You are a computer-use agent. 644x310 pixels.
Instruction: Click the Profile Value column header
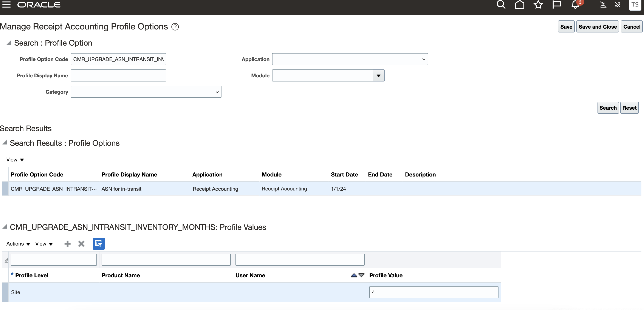[x=386, y=275]
